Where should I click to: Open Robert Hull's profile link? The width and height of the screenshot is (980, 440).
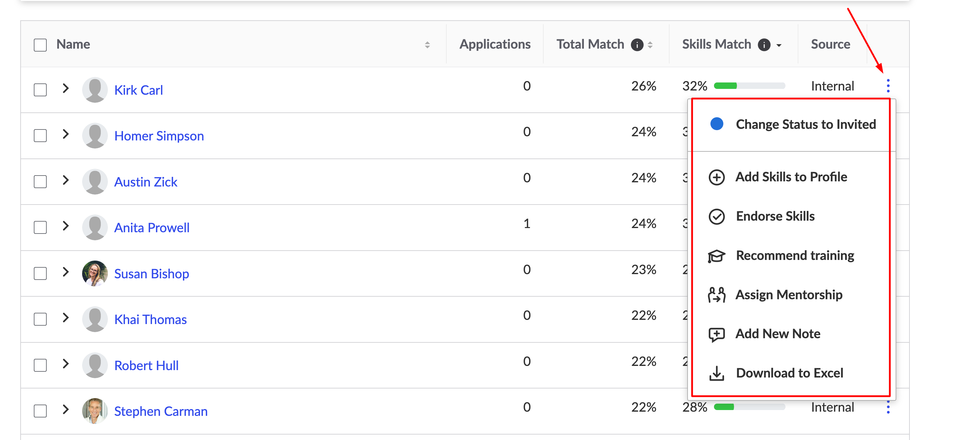pos(147,365)
